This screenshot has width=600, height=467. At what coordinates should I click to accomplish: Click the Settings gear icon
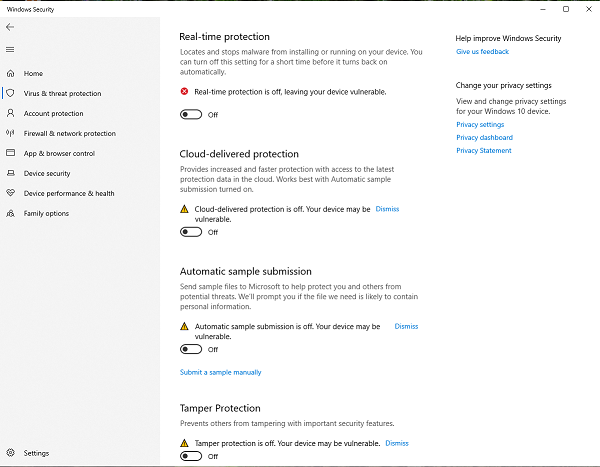11,453
